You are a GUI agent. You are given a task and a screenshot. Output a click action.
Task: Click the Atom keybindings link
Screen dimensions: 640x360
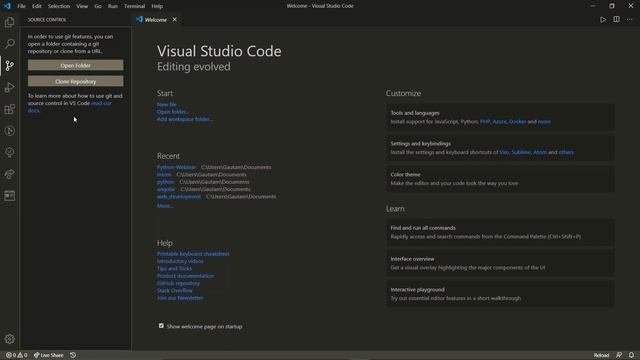(540, 152)
